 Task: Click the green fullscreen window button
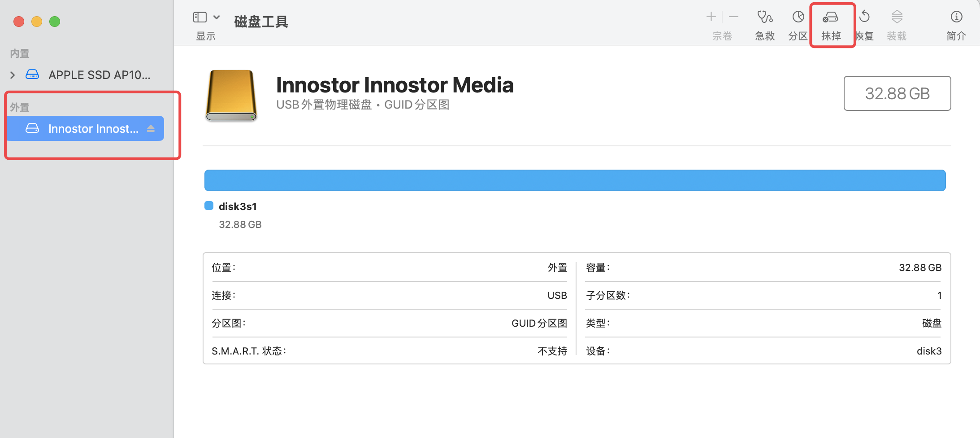click(55, 22)
